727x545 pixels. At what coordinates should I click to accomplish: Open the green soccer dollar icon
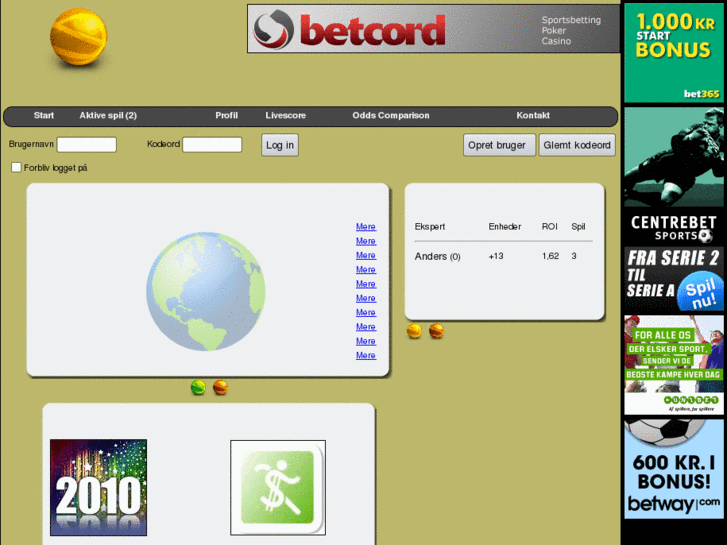[x=278, y=487]
